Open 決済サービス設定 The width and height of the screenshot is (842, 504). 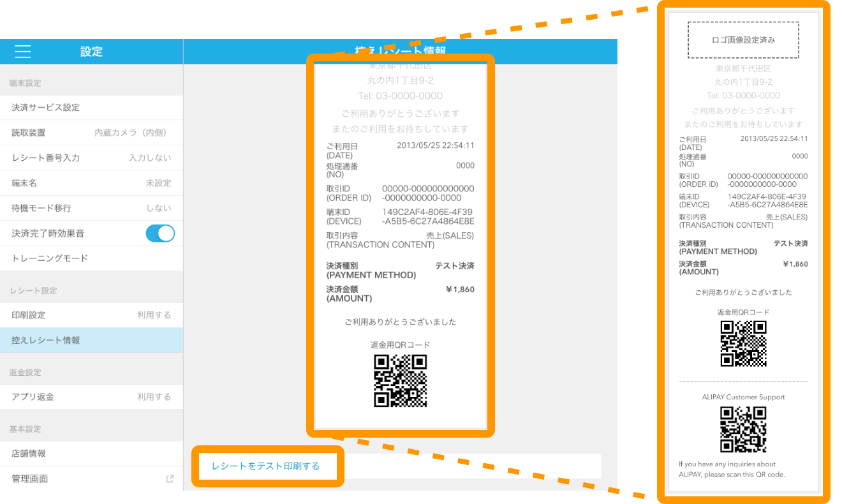click(91, 107)
